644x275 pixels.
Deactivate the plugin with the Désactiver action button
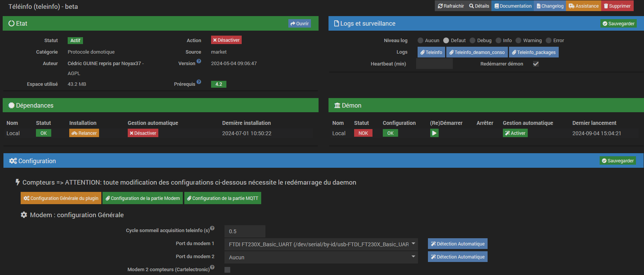tap(226, 40)
